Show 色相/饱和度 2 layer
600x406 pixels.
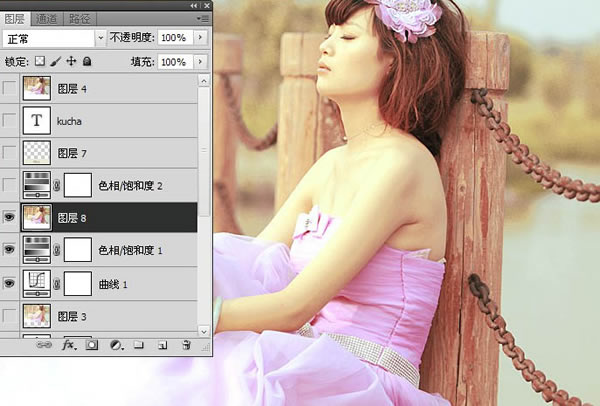click(9, 185)
